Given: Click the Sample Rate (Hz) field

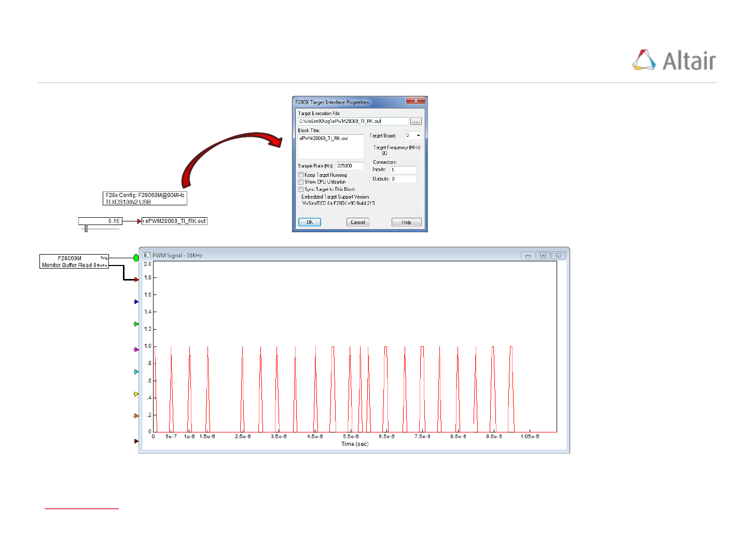Looking at the screenshot, I should [x=350, y=166].
